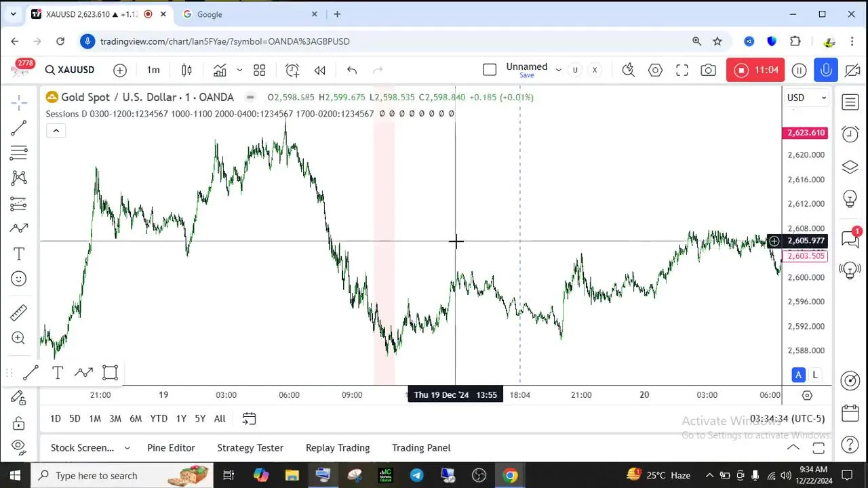Image resolution: width=868 pixels, height=488 pixels.
Task: Open the 1m timeframe selector
Action: (x=153, y=70)
